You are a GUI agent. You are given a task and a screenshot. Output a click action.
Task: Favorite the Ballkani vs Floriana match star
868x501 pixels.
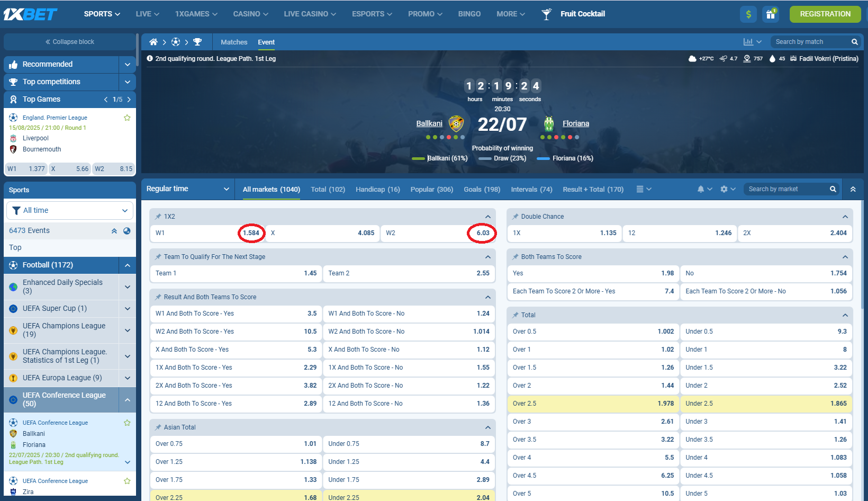(127, 423)
